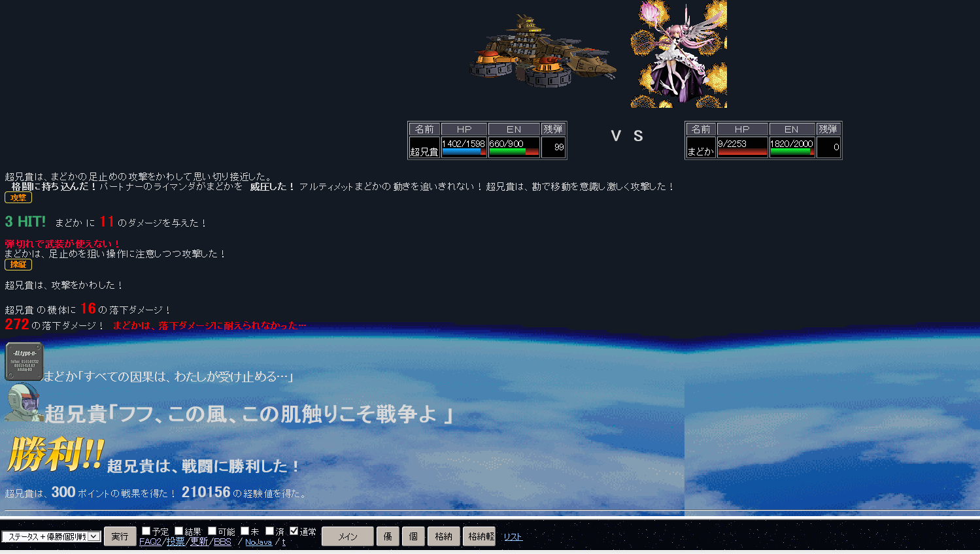Enable the 予定 checkbox
This screenshot has width=980, height=554.
pyautogui.click(x=146, y=531)
